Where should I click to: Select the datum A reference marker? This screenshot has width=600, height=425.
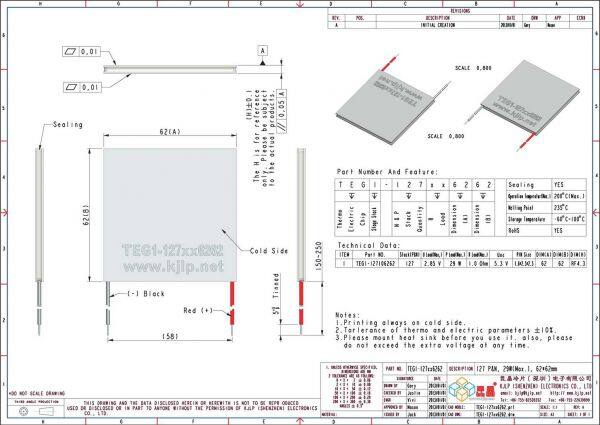click(x=263, y=49)
